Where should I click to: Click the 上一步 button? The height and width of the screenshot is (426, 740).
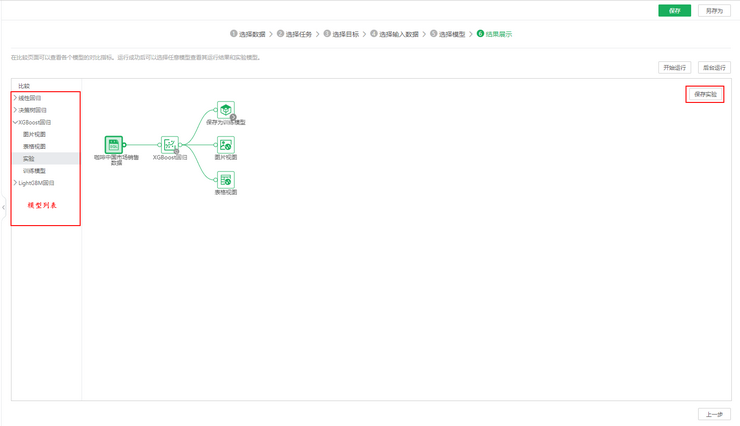coord(714,414)
